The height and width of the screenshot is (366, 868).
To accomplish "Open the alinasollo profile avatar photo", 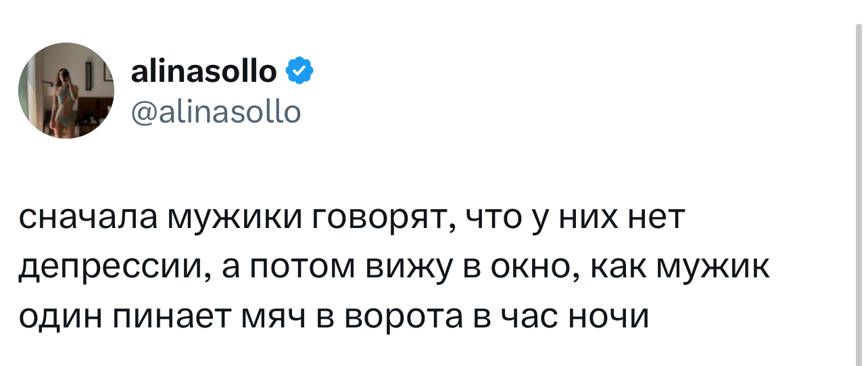I will click(x=66, y=91).
